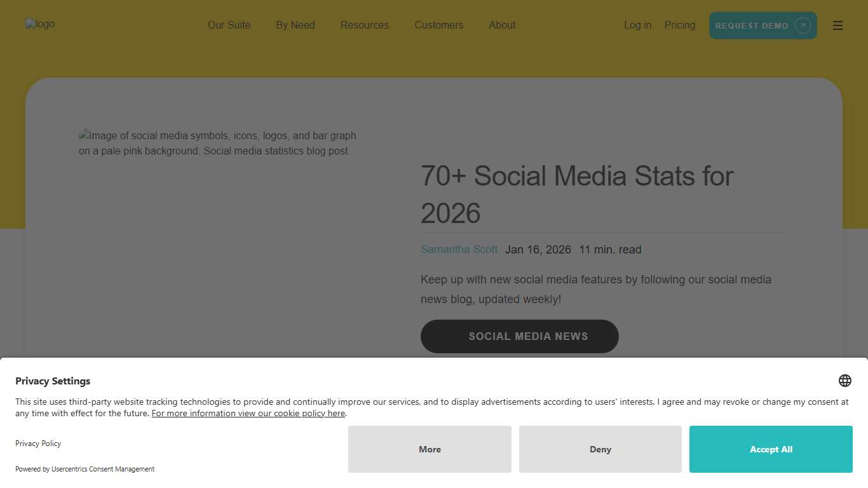Screen dimensions: 868x488
Task: Accept all cookies
Action: [x=770, y=449]
